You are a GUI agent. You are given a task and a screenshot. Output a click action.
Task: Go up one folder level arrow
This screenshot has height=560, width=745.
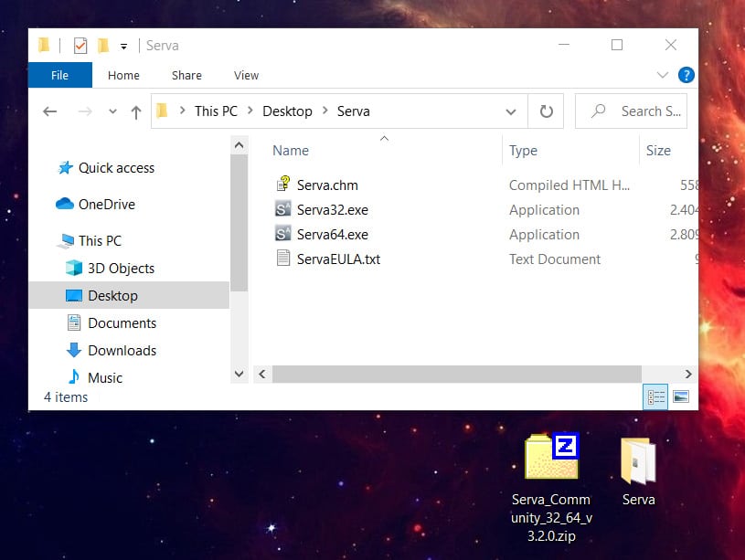136,112
